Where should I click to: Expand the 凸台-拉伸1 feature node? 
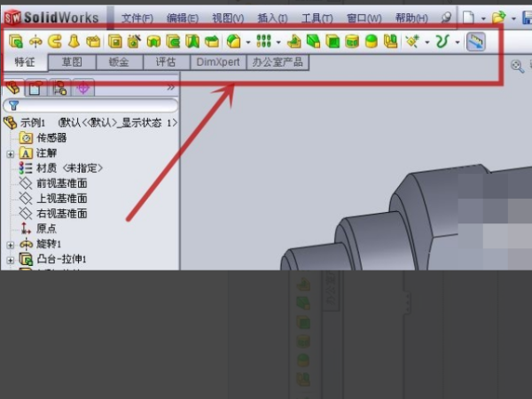pyautogui.click(x=10, y=260)
